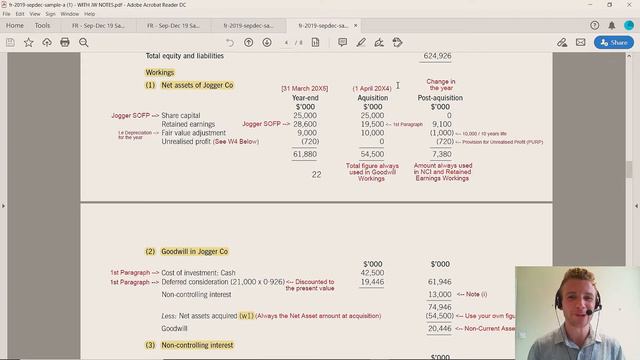
Task: Switch to inactive fr-2019-sepdec-sa... tab
Action: click(x=248, y=26)
